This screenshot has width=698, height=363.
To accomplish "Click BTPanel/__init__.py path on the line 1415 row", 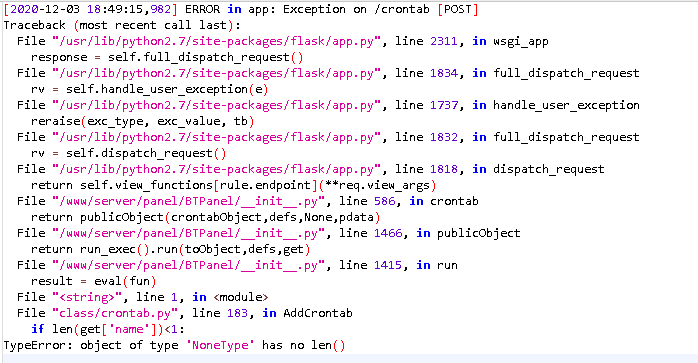I will [x=188, y=265].
